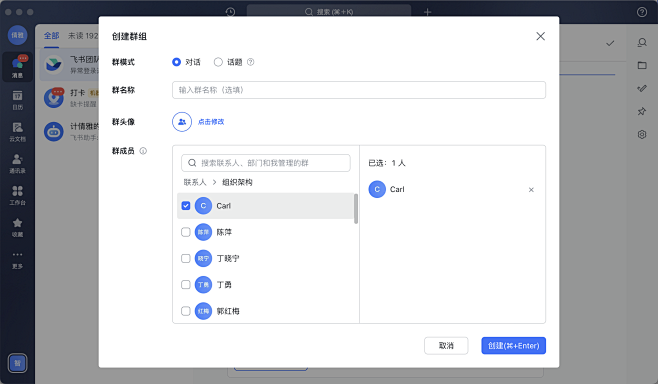The width and height of the screenshot is (658, 384).
Task: Click the user profile avatar at top-left
Action: [17, 35]
